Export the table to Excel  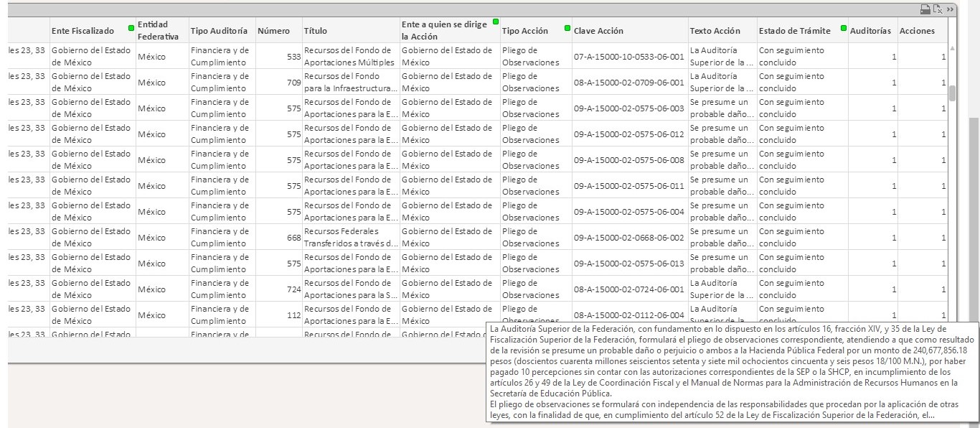coord(938,9)
